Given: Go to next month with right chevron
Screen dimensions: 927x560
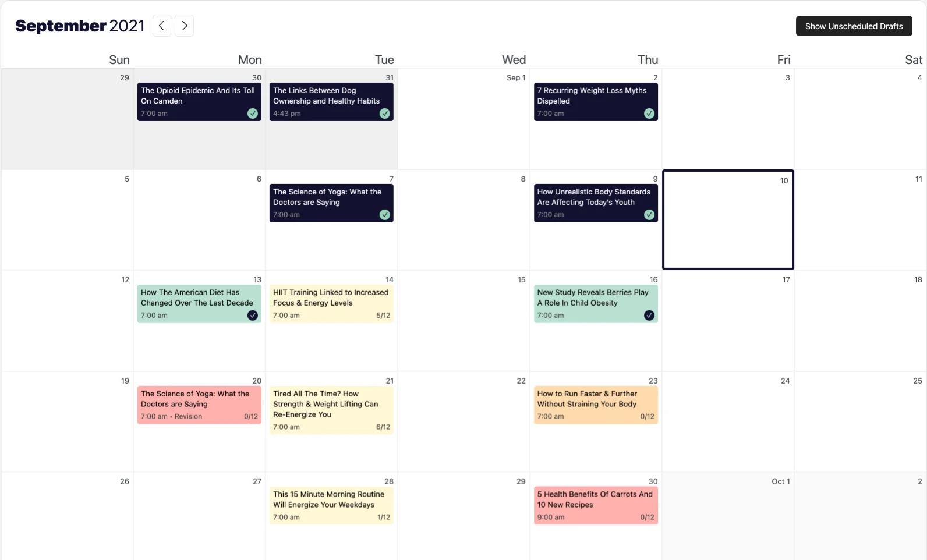Looking at the screenshot, I should (184, 26).
